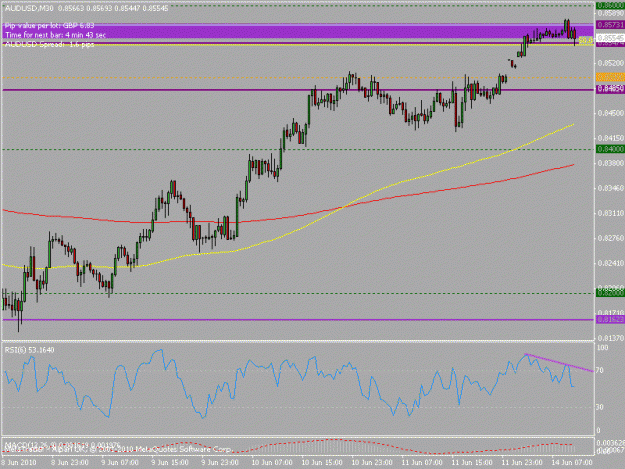Click the '9 Jun 07:00' time axis label
This screenshot has height=469, width=625.
(120, 462)
